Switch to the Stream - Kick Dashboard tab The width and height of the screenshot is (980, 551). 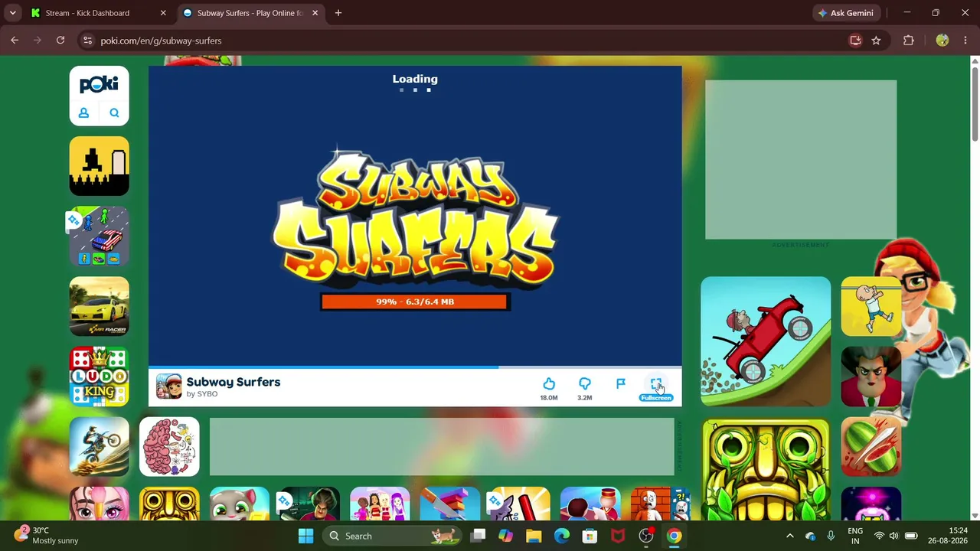[99, 13]
